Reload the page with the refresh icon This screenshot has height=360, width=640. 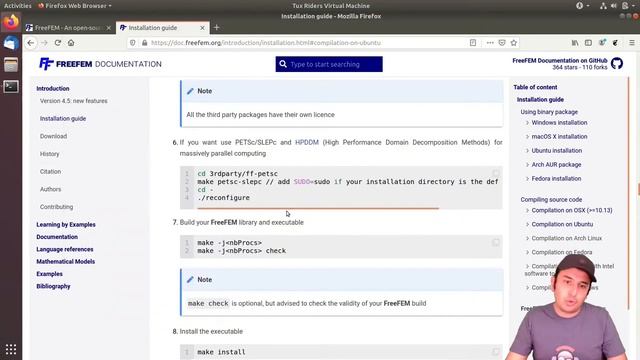click(x=58, y=43)
